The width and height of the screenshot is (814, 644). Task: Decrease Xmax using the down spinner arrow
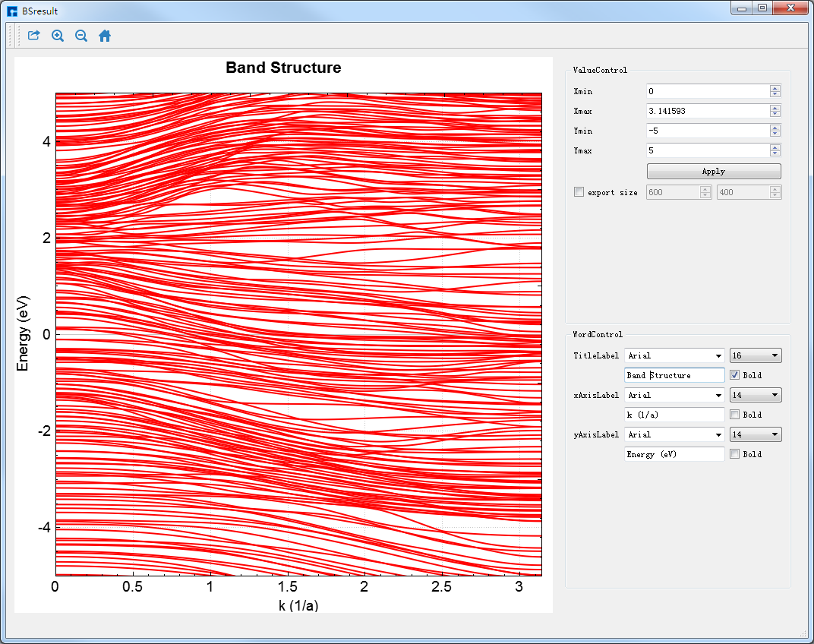click(775, 114)
